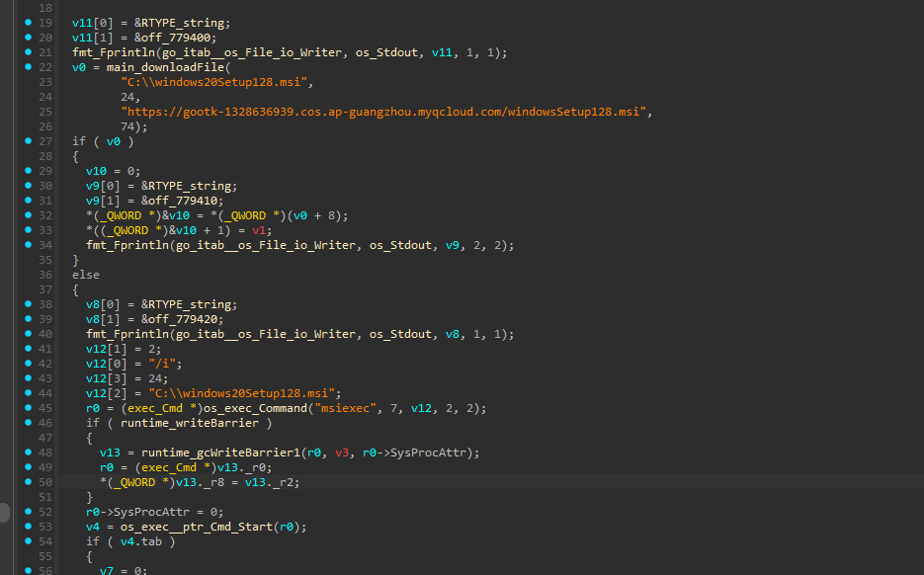Screen dimensions: 924x575
Task: Click line number 47 in gutter
Action: tap(45, 438)
